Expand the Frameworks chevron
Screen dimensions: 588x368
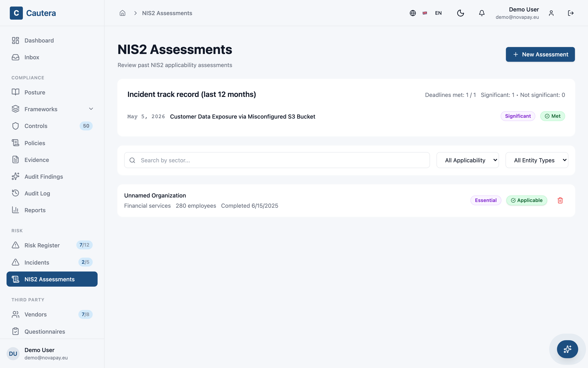(91, 109)
